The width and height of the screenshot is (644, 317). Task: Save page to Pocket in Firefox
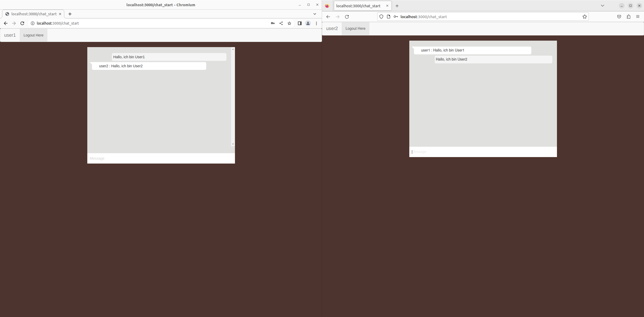pos(619,17)
